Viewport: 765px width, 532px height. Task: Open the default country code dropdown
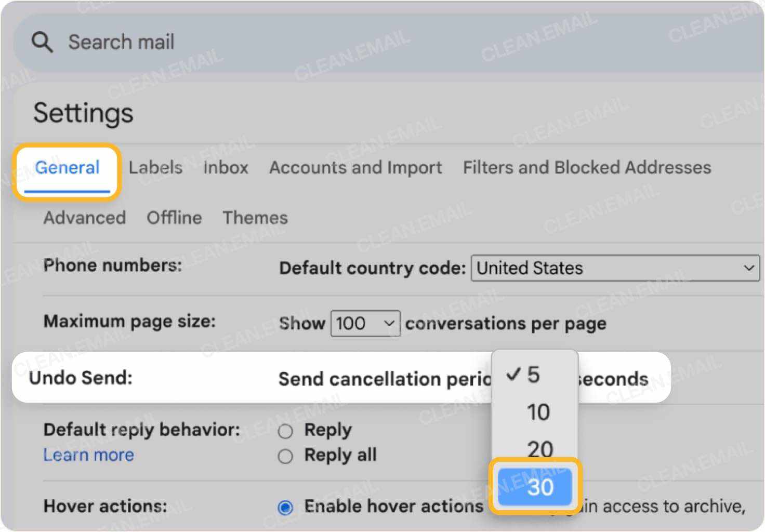(613, 268)
